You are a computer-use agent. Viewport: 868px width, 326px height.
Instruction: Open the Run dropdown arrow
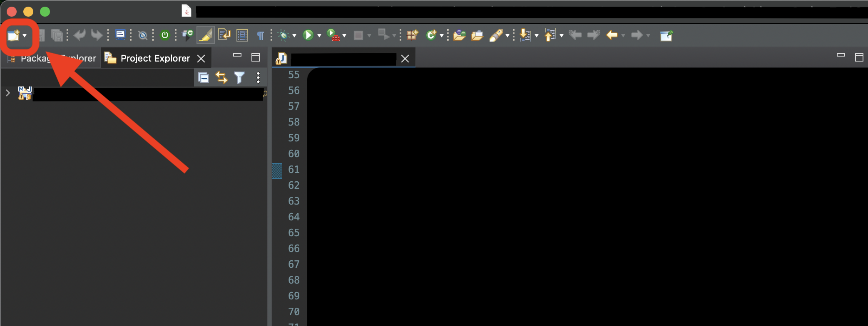tap(319, 36)
